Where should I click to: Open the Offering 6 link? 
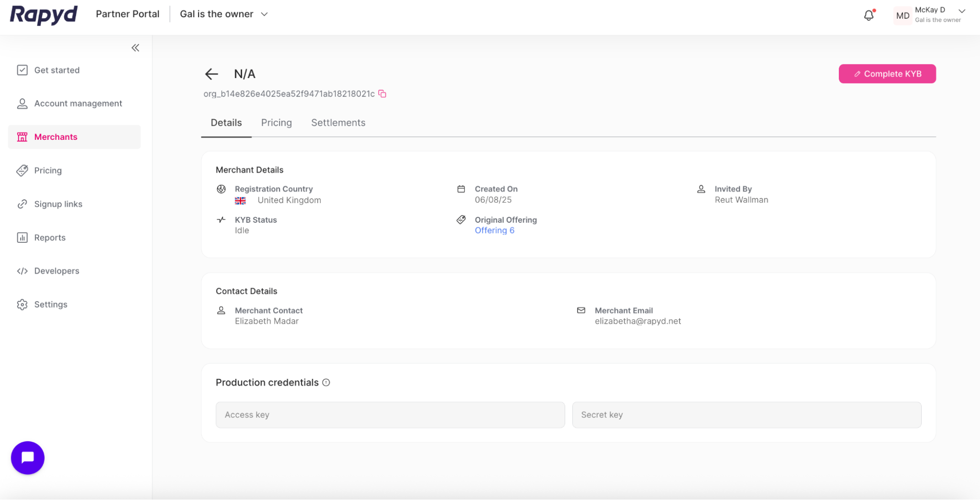494,231
